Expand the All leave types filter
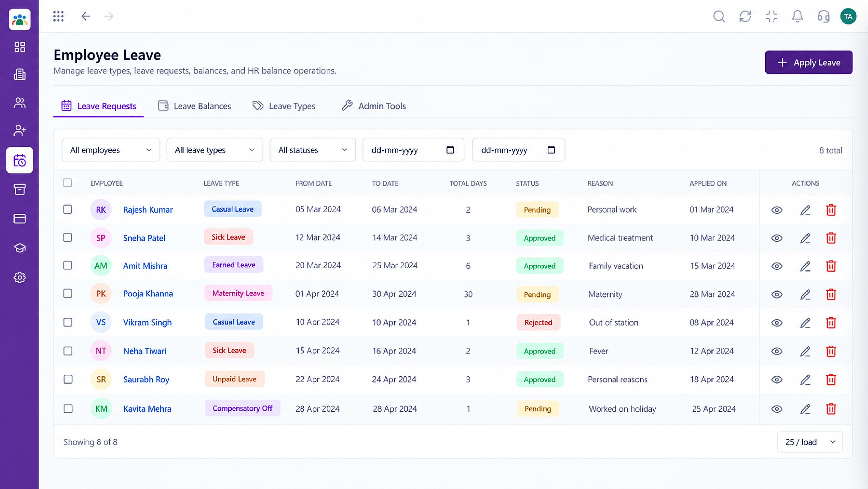 pyautogui.click(x=215, y=150)
